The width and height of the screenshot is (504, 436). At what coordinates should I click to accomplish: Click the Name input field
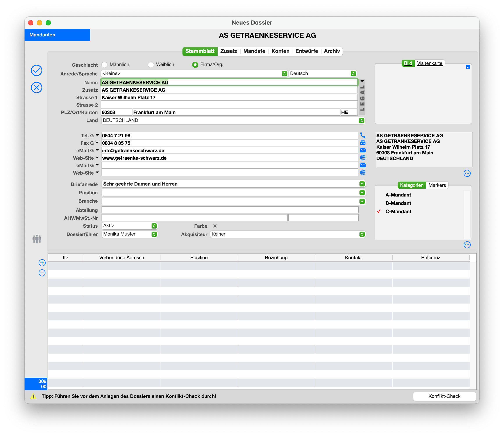click(x=229, y=82)
